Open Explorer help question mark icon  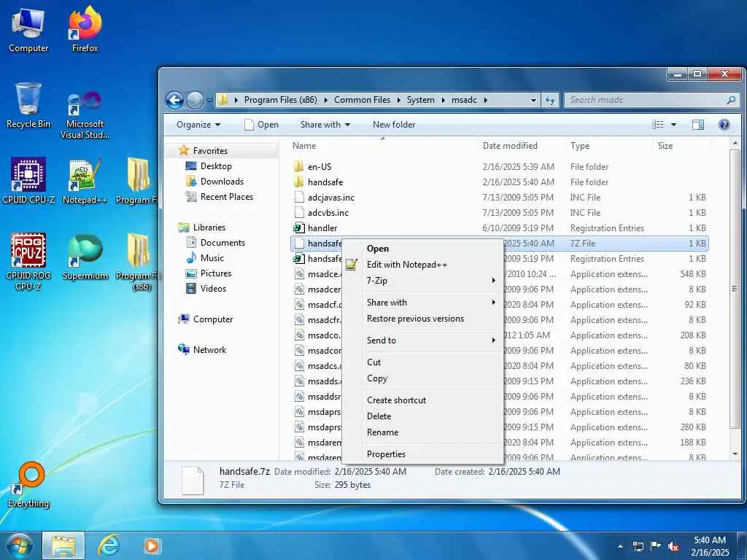724,125
